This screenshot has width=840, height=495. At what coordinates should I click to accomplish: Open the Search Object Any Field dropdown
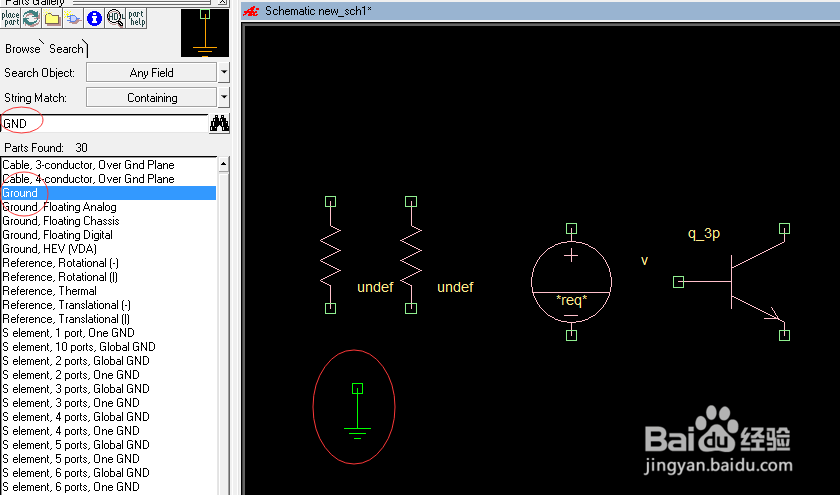152,73
